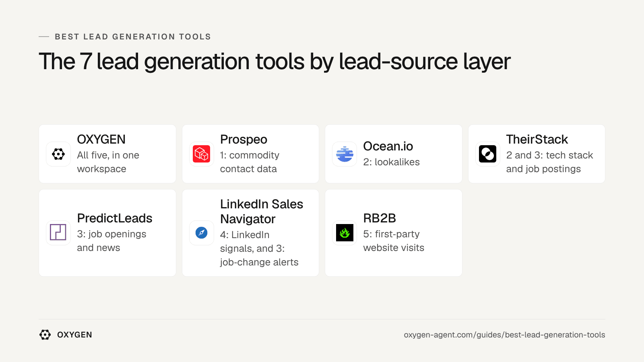This screenshot has width=644, height=362.
Task: Click '1: commodity contact data' description
Action: 250,162
